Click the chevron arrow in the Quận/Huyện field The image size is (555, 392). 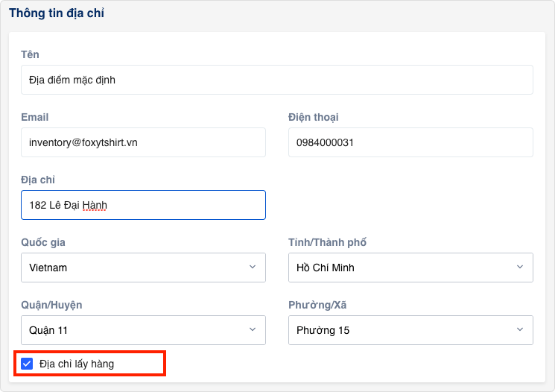[x=253, y=329]
